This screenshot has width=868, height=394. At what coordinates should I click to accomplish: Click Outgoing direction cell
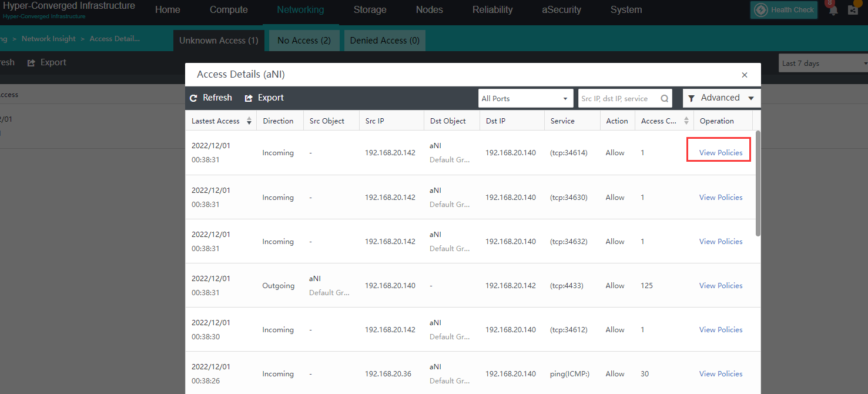click(279, 286)
